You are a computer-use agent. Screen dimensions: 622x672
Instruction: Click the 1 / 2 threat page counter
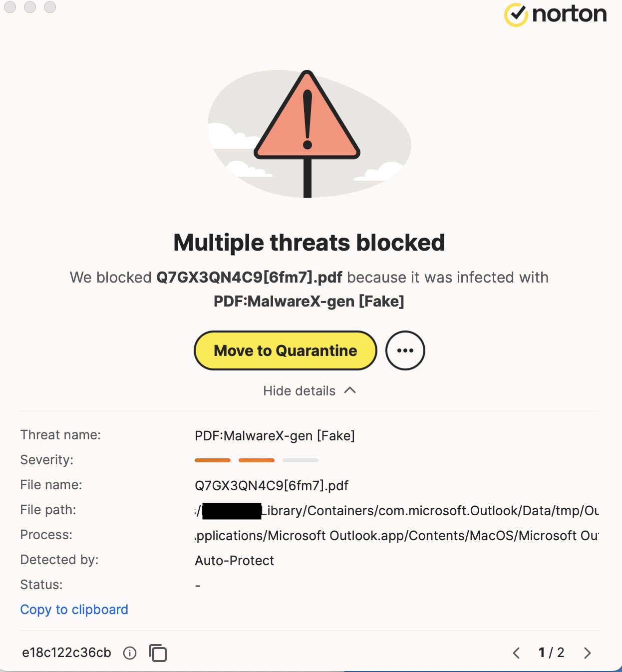[551, 653]
